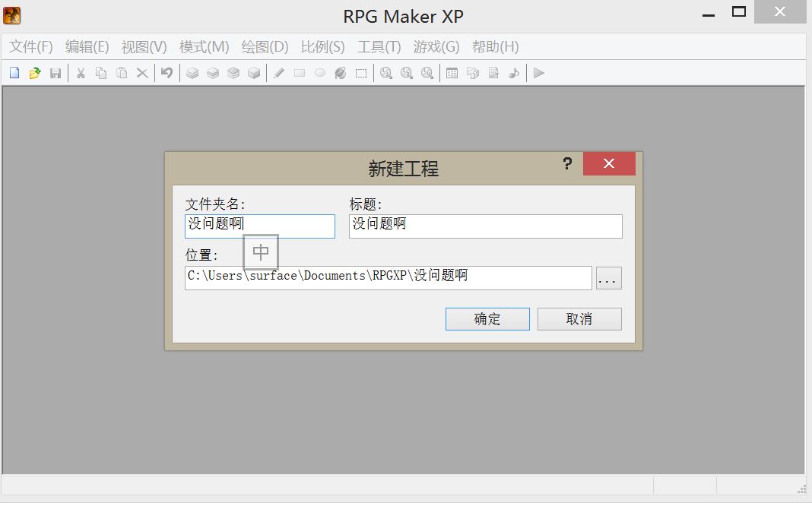This screenshot has height=506, width=812.
Task: Click the Playtest play arrow icon
Action: click(539, 73)
